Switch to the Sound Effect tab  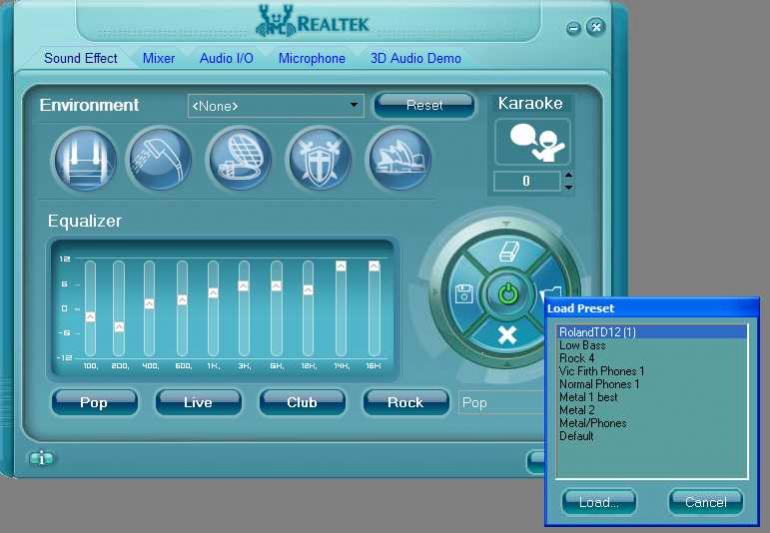point(81,58)
